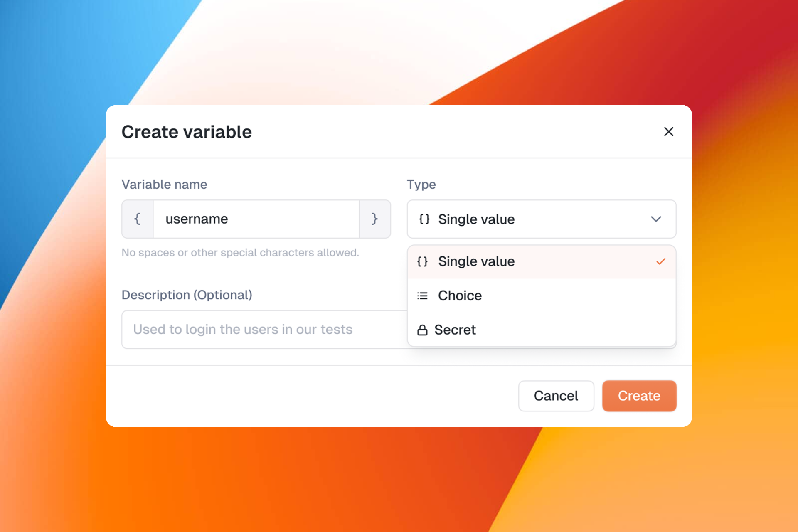
Task: Collapse the Type dropdown chevron
Action: pos(656,219)
